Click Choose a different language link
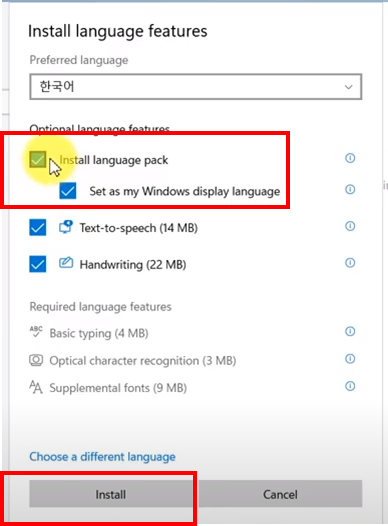388x526 pixels. coord(102,457)
